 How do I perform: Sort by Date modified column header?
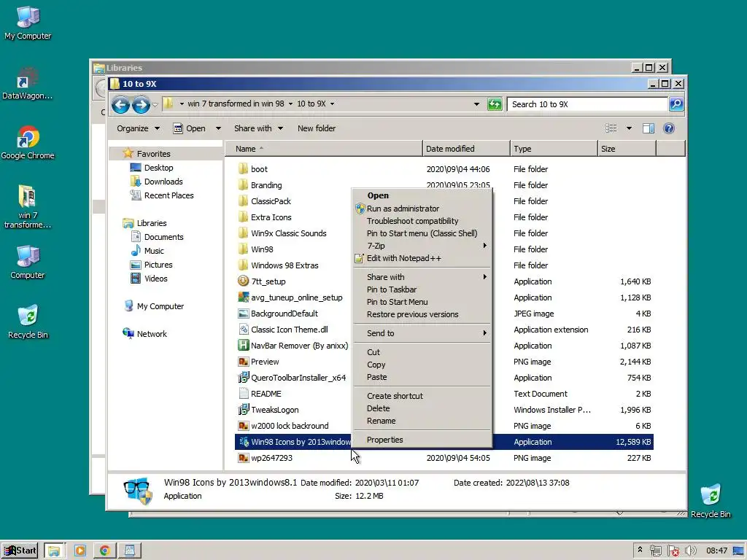click(466, 149)
